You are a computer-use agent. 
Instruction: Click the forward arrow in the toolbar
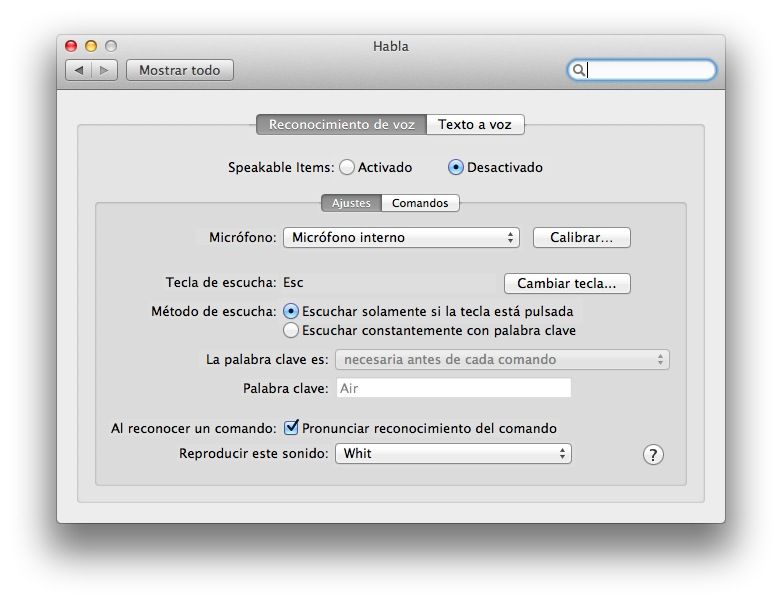click(105, 70)
